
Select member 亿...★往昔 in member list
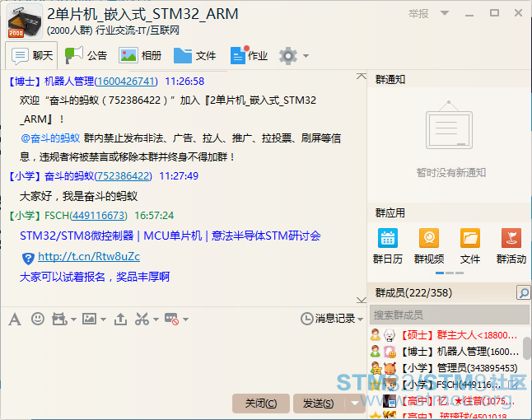[446, 401]
